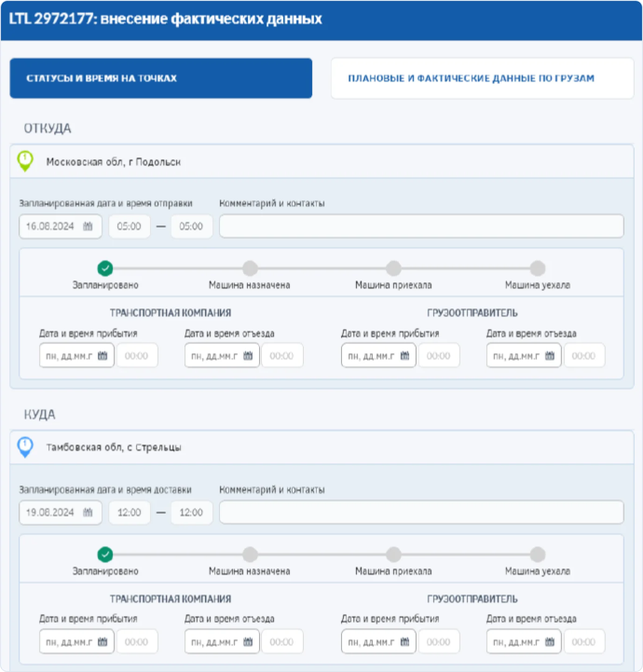Select departure end time 05:00 in ОТКУДА
This screenshot has height=672, width=643.
191,226
